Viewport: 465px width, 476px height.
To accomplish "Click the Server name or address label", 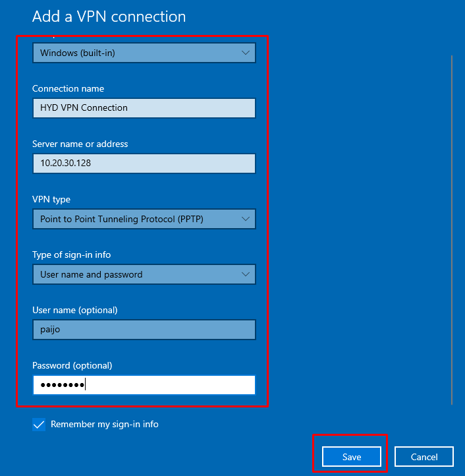I will [80, 144].
